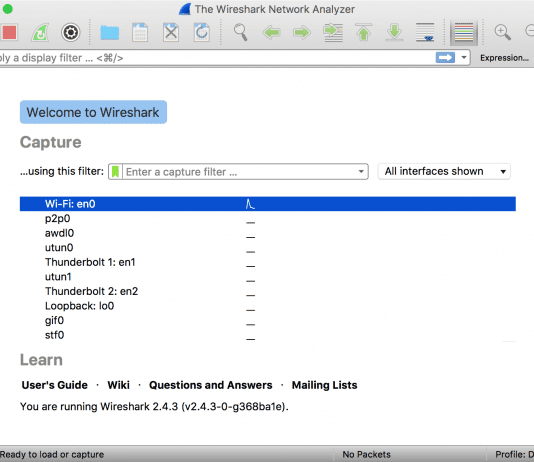The height and width of the screenshot is (462, 534).
Task: Click the No Packets status text
Action: 366,455
